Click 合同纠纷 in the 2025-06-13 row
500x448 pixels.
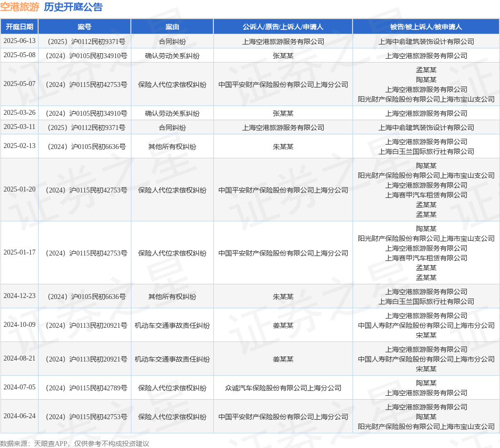coord(172,42)
